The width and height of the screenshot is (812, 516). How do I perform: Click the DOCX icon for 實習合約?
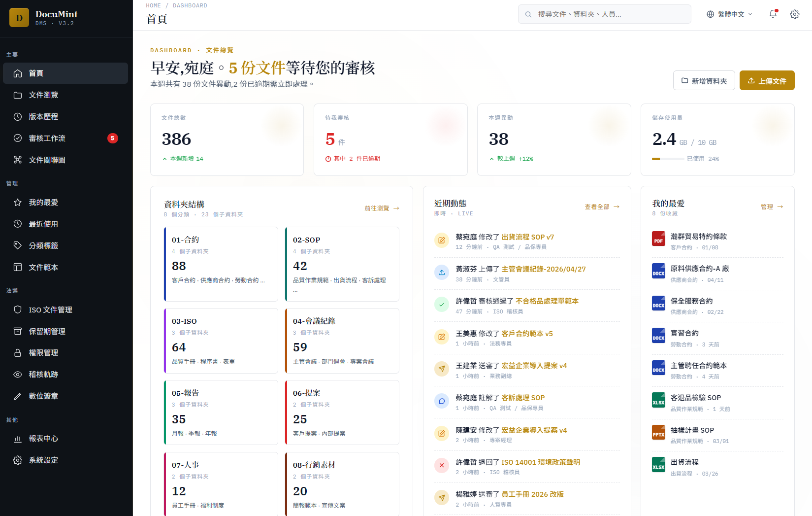(658, 336)
